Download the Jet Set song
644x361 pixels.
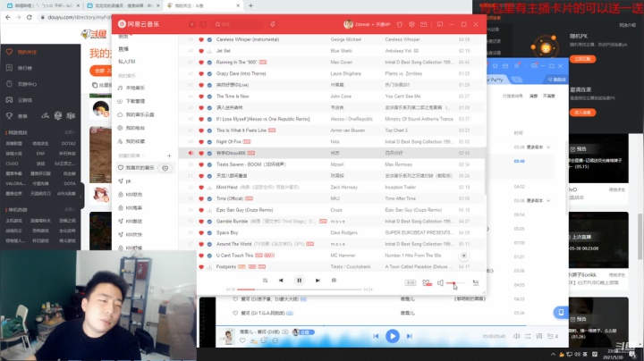pos(209,51)
